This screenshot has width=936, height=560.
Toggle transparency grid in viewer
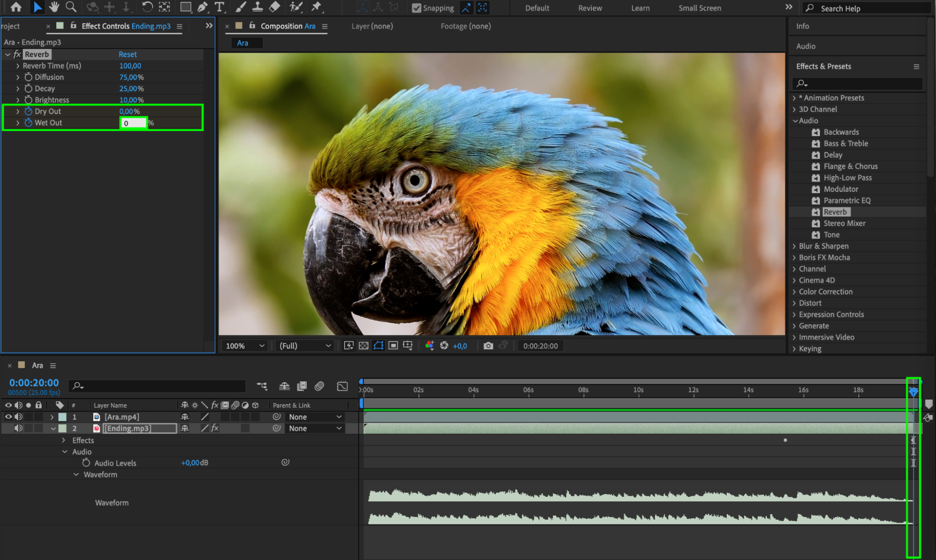(363, 346)
